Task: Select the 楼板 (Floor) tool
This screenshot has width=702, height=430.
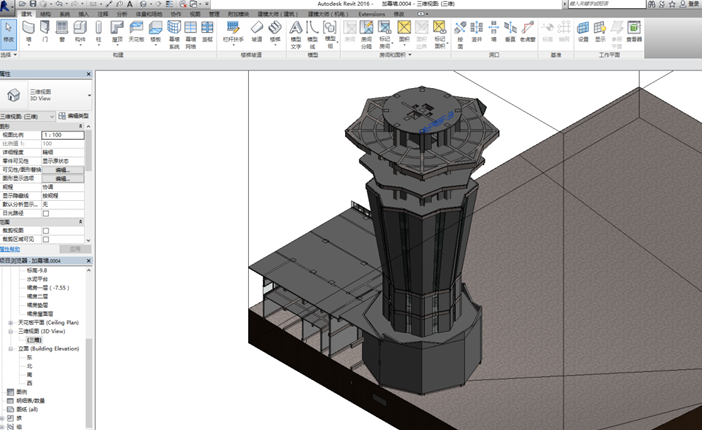Action: click(x=156, y=31)
